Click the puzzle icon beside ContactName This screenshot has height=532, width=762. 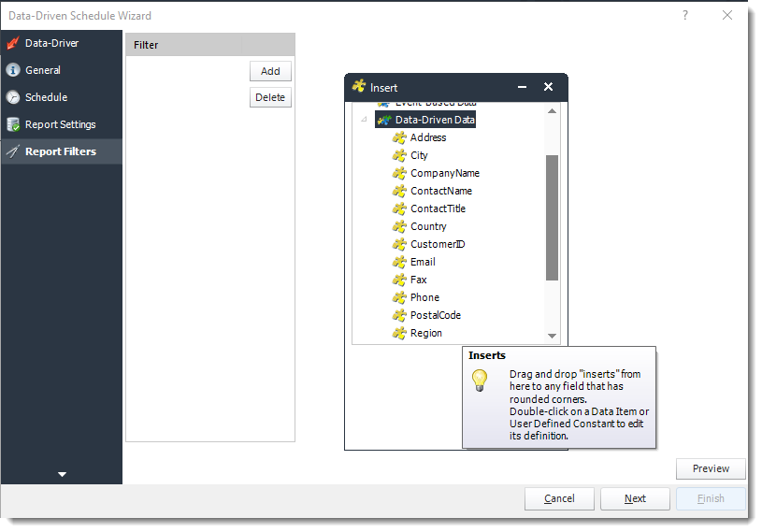pos(399,191)
